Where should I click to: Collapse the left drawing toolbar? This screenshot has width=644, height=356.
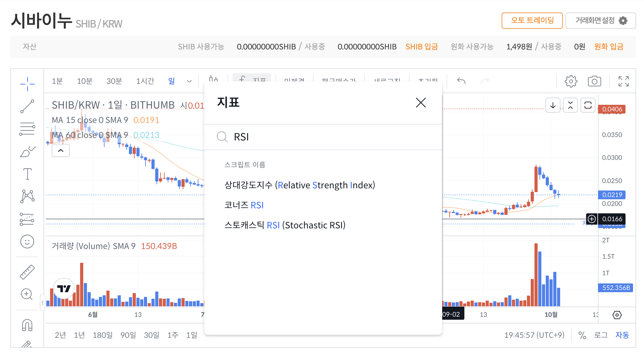click(x=42, y=303)
